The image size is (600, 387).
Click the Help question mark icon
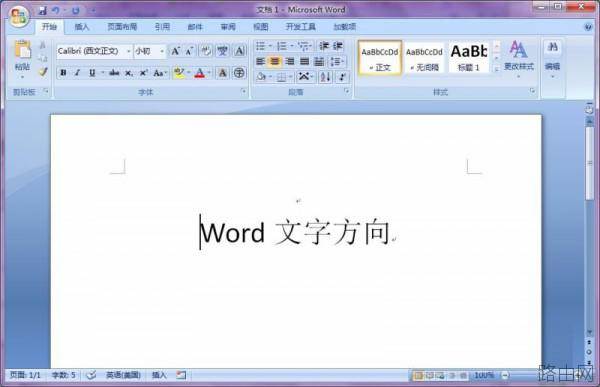point(588,27)
